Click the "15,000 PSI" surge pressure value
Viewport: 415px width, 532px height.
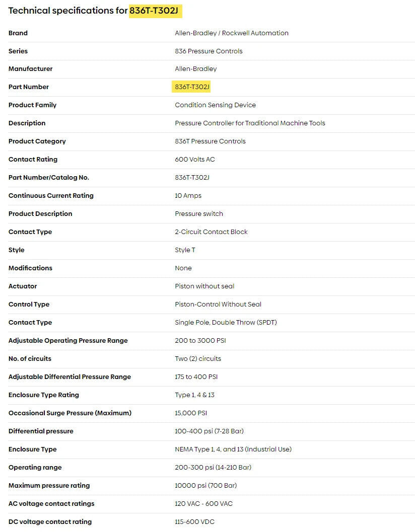191,413
